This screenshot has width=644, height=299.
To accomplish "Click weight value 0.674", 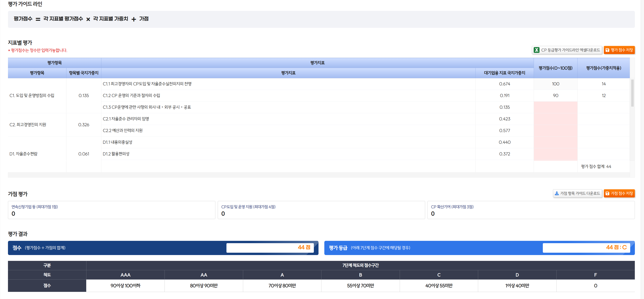I will (x=505, y=84).
